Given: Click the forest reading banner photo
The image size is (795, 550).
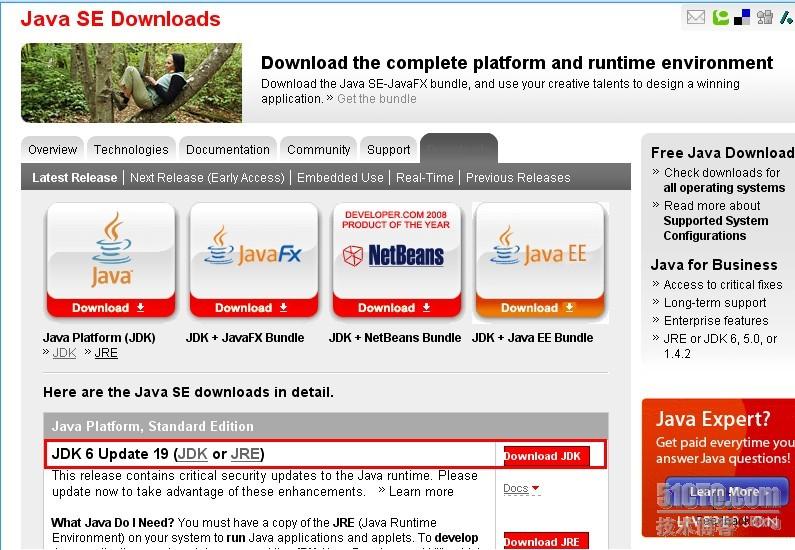Looking at the screenshot, I should point(131,83).
